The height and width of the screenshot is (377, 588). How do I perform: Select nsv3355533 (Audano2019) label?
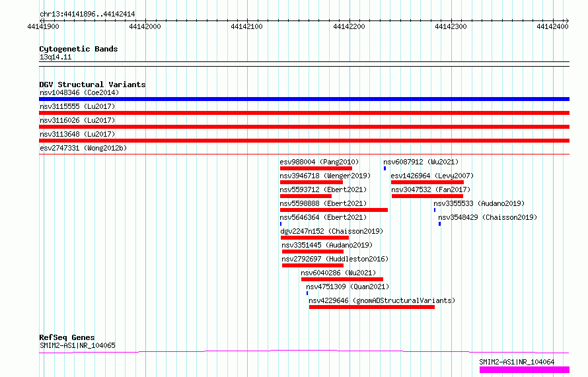479,203
